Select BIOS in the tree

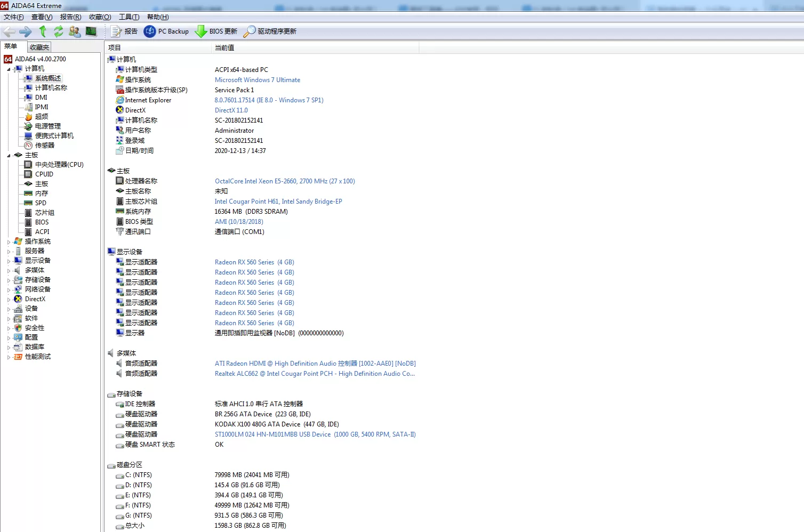pyautogui.click(x=42, y=222)
